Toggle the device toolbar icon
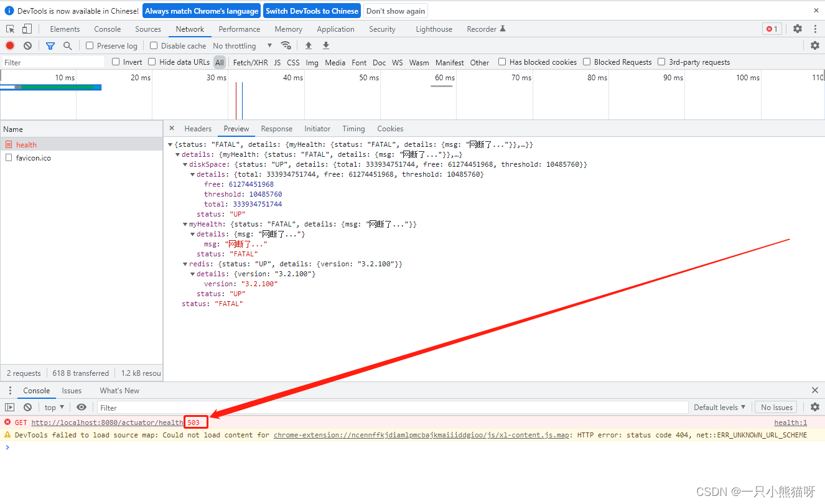Viewport: 825px width, 504px height. point(27,29)
